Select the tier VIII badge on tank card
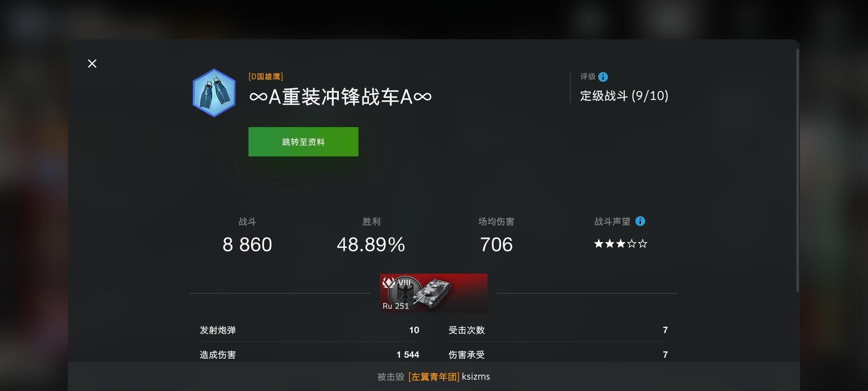The height and width of the screenshot is (391, 868). 404,282
